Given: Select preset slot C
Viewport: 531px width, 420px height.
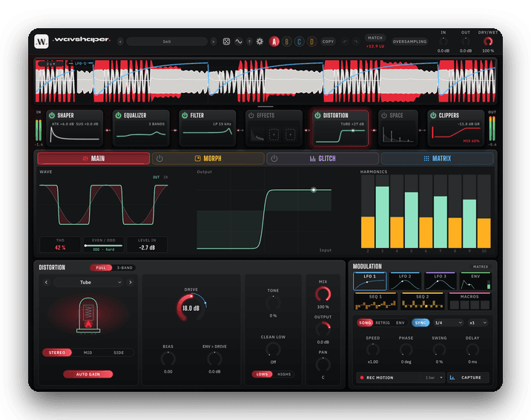Looking at the screenshot, I should [x=300, y=42].
